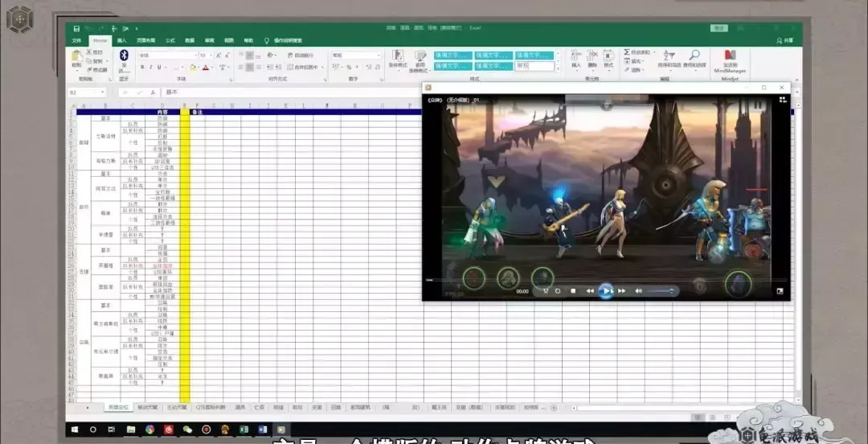The width and height of the screenshot is (868, 444).
Task: Toggle underline formatting
Action: pyautogui.click(x=159, y=67)
